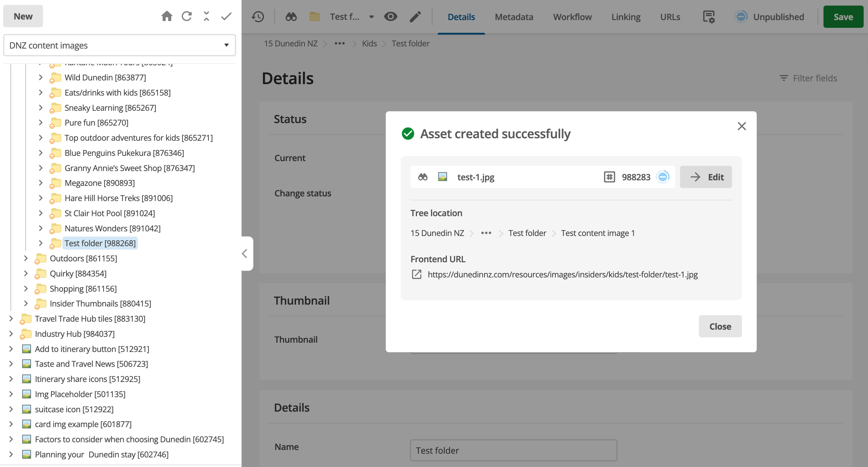Viewport: 868px width, 467px height.
Task: Click the Close button in dialog
Action: point(720,326)
